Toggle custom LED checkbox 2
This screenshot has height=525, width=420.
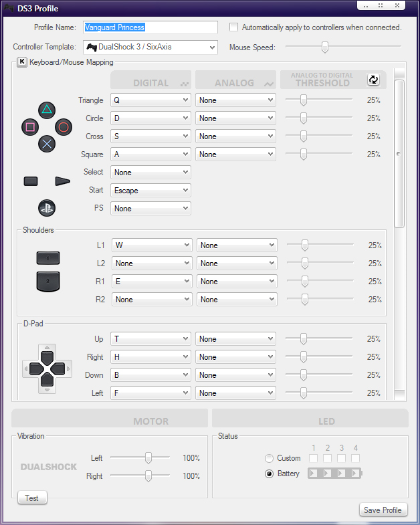(x=328, y=458)
